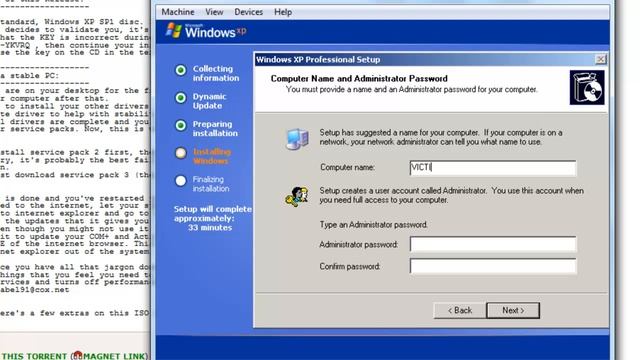Click 'Computer Name and Administrator Password' heading
This screenshot has height=360, width=640.
(359, 78)
